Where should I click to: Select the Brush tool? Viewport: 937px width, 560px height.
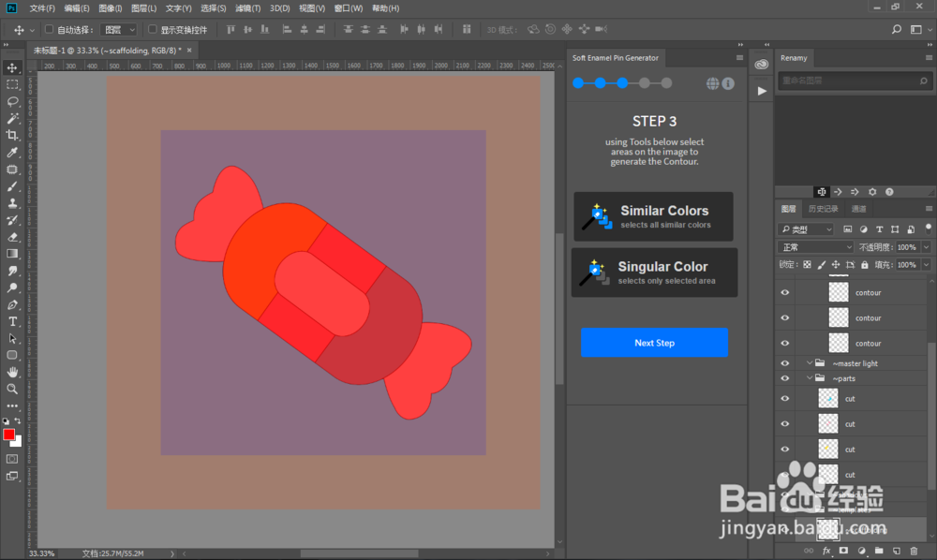pos(12,186)
